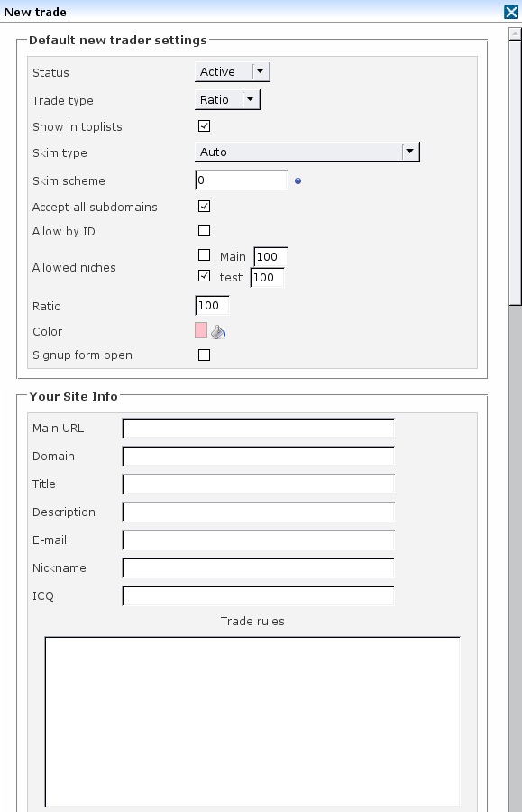Open the Status dropdown

[233, 71]
